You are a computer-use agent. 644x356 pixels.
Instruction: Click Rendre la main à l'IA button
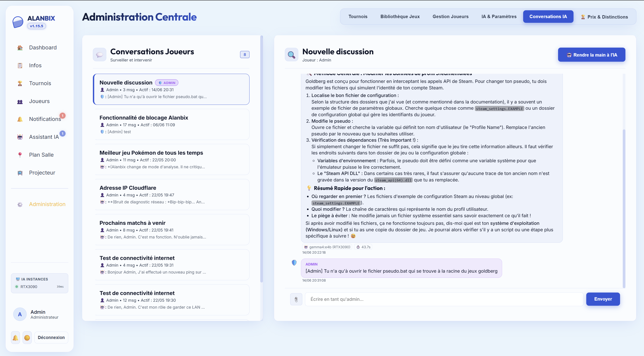click(x=591, y=55)
